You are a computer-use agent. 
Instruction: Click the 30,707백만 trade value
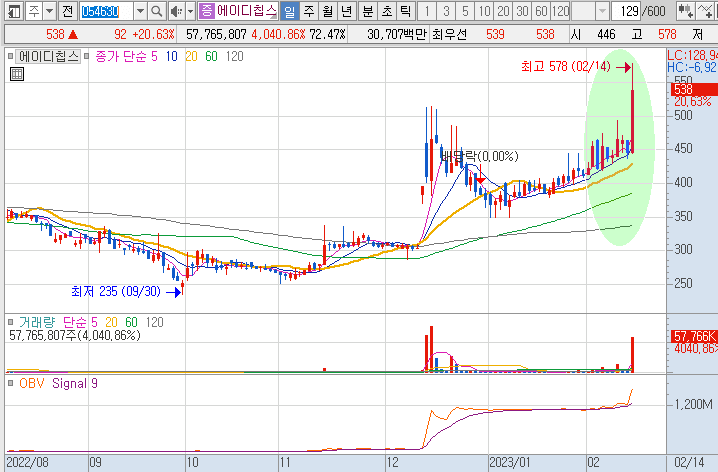[x=397, y=34]
